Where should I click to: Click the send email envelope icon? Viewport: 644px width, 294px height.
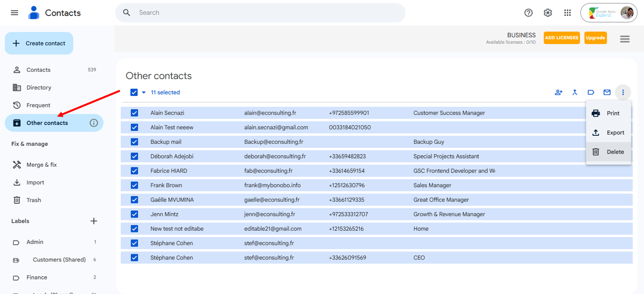[607, 92]
